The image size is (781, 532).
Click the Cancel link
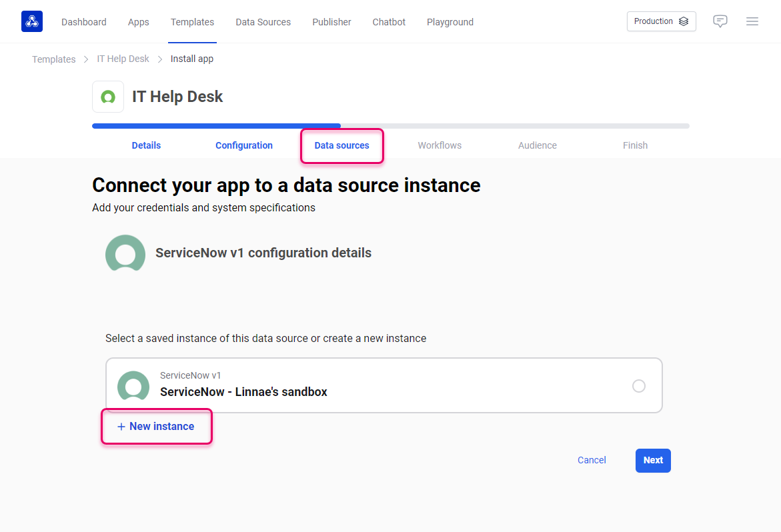[x=592, y=461]
